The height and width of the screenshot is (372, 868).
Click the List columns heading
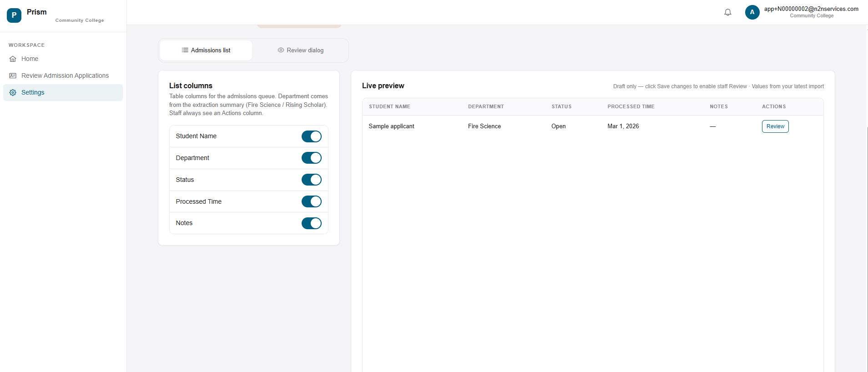pos(191,85)
